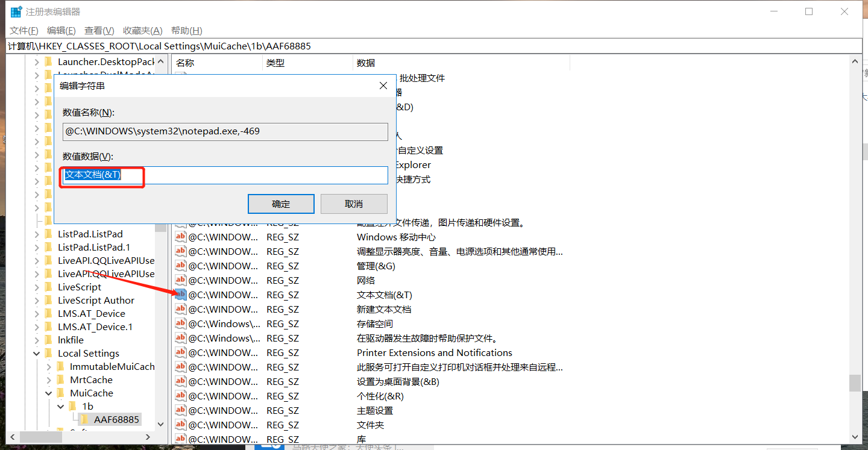Open the 收藏夹(A) menu

tap(142, 30)
